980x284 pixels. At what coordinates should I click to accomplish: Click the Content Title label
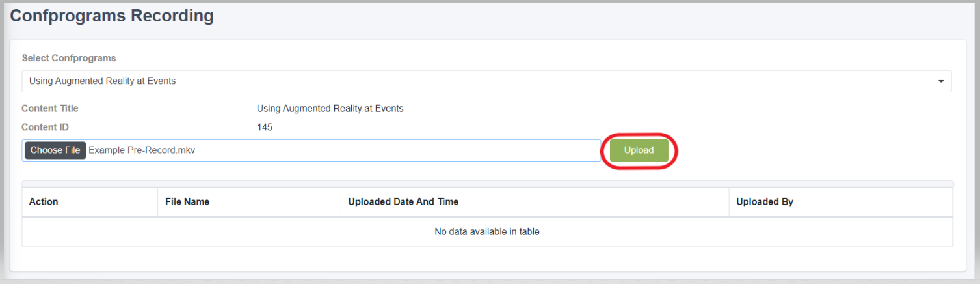tap(50, 109)
